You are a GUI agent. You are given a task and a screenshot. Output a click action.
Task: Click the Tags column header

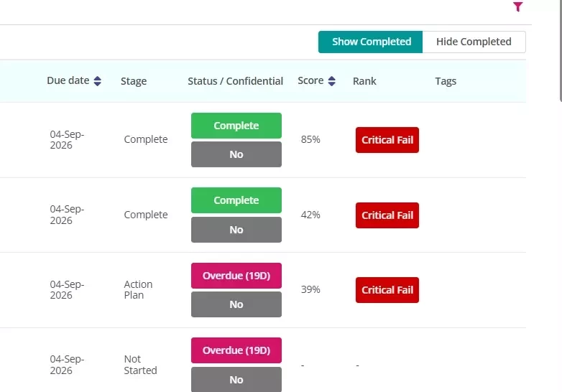coord(446,81)
